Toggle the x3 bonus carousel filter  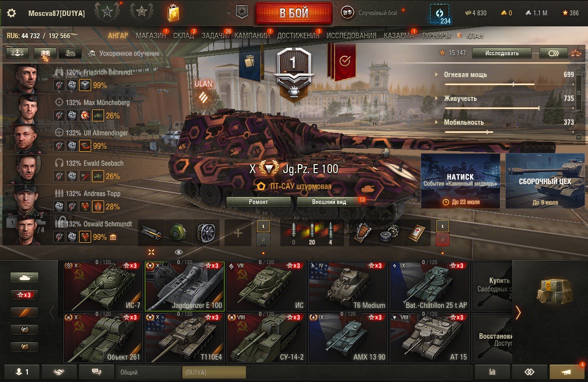[x=24, y=295]
